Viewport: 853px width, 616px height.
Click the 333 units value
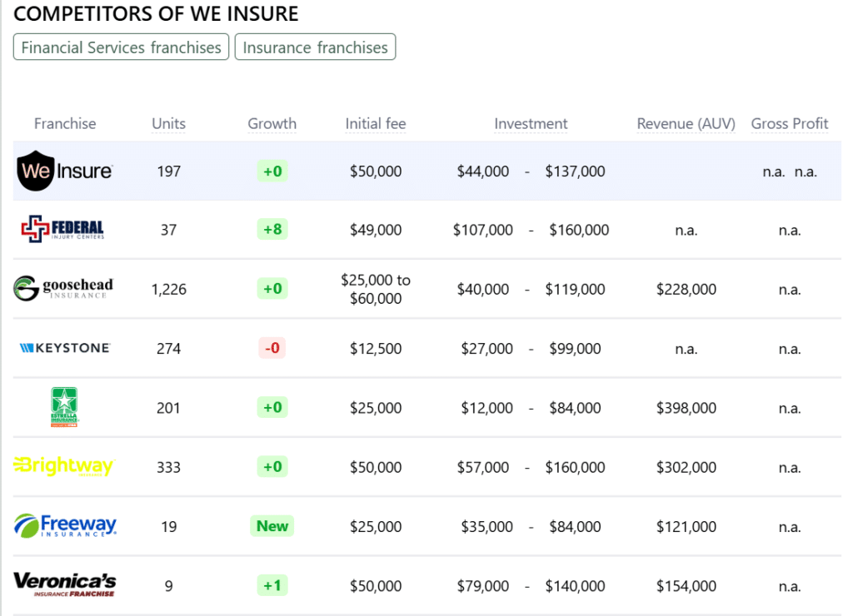(168, 467)
